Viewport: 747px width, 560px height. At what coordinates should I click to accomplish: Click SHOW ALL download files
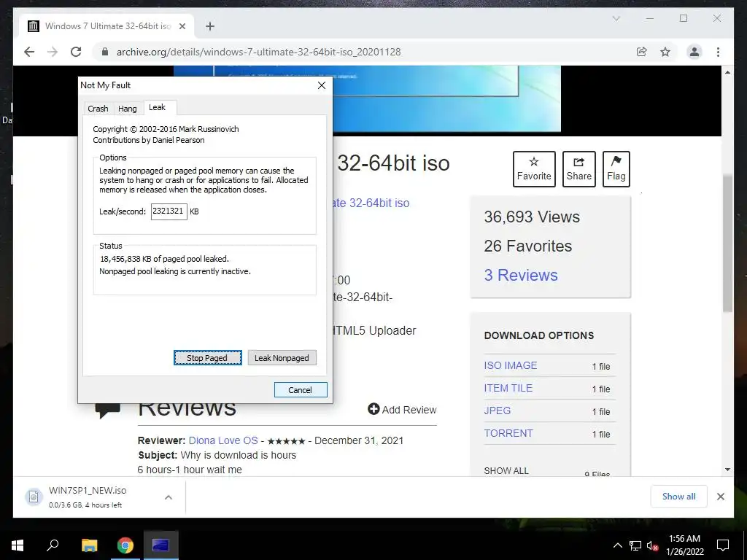(x=506, y=470)
